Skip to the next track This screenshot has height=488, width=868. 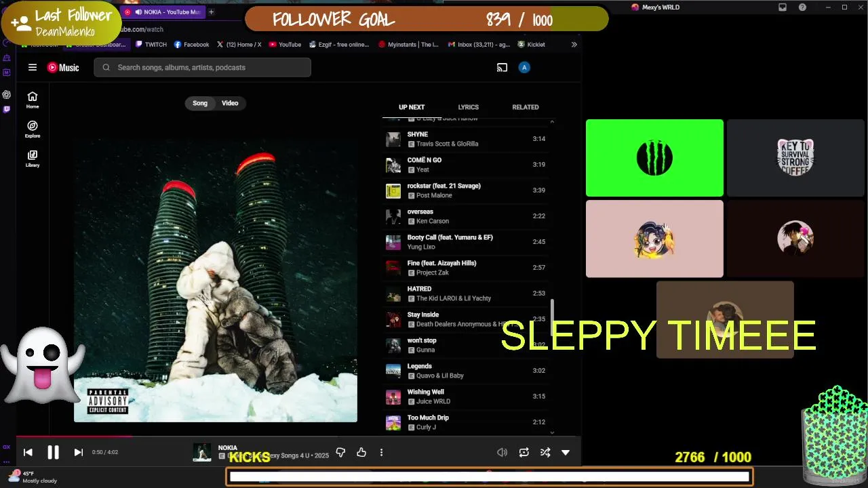(x=78, y=452)
